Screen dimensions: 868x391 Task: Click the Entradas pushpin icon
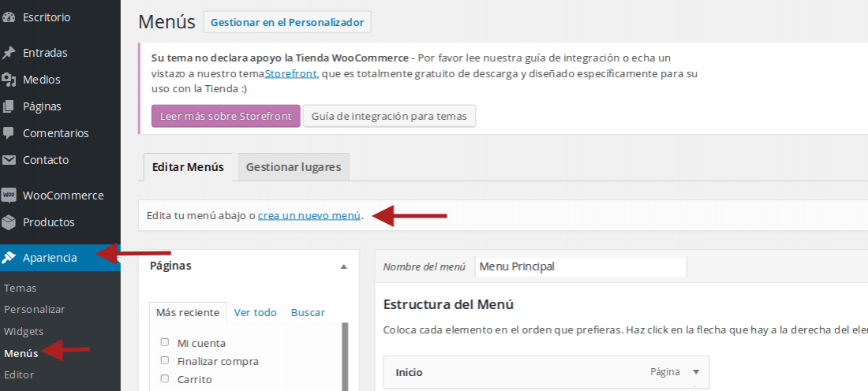[9, 53]
